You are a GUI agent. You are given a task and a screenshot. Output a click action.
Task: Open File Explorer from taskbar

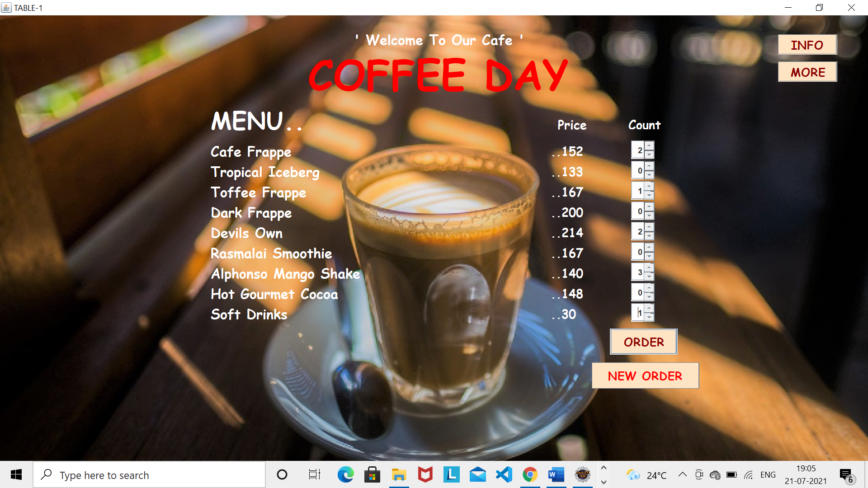click(x=399, y=474)
